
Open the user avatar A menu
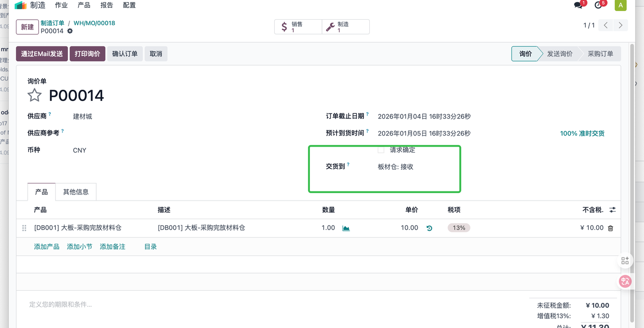620,5
